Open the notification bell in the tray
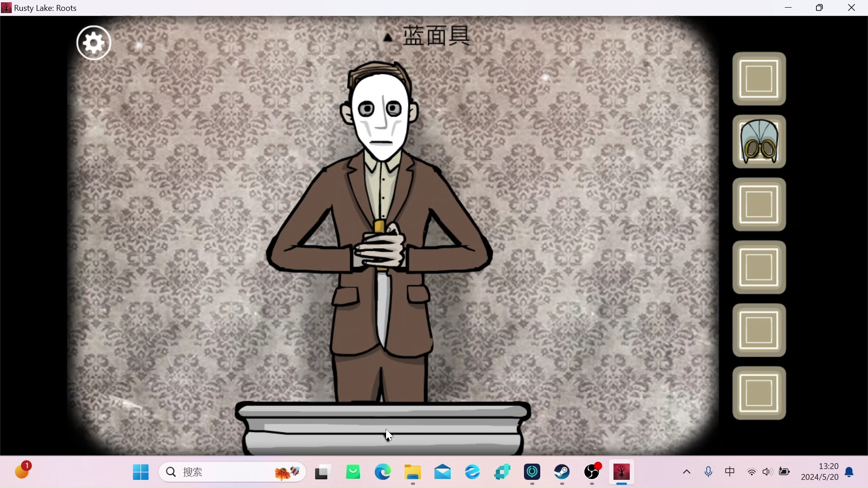The width and height of the screenshot is (868, 488). pos(850,472)
